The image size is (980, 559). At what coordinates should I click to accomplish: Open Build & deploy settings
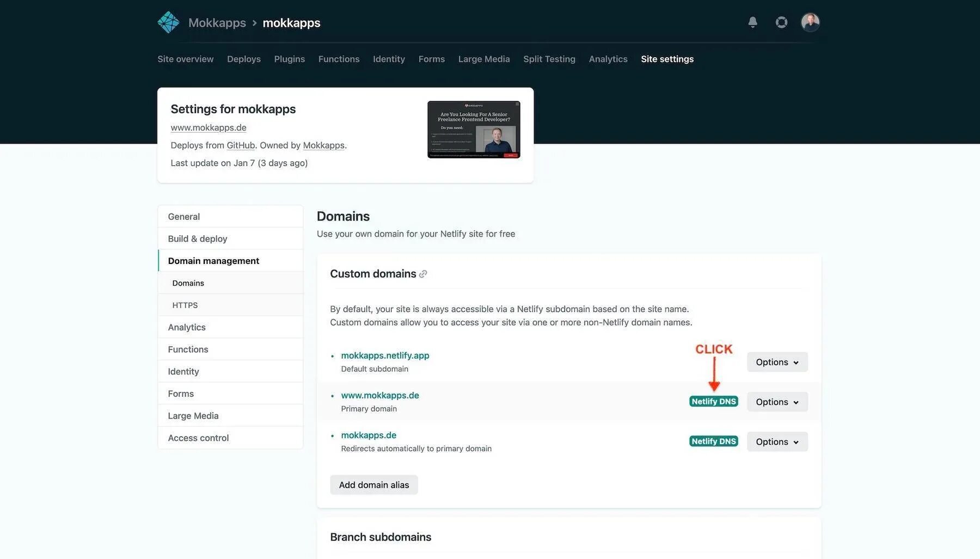pos(230,239)
